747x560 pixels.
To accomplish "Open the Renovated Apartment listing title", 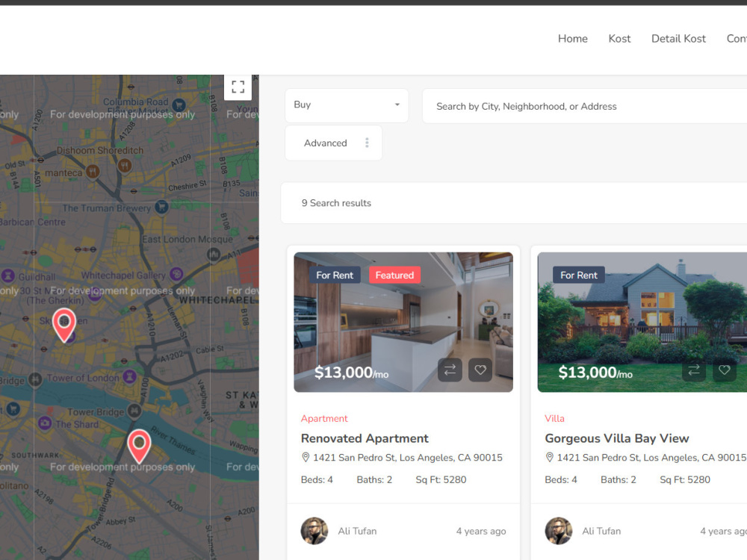I will point(365,438).
